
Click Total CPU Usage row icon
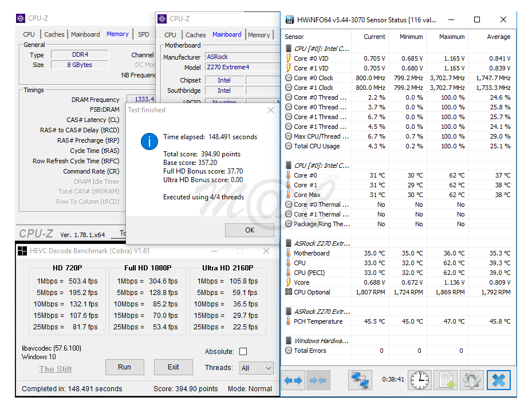pos(289,146)
